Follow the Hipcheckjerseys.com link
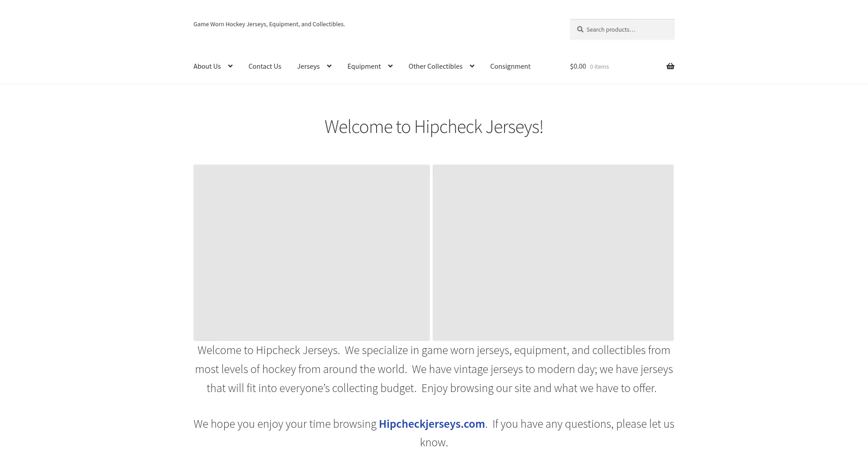The height and width of the screenshot is (449, 868). coord(432,424)
